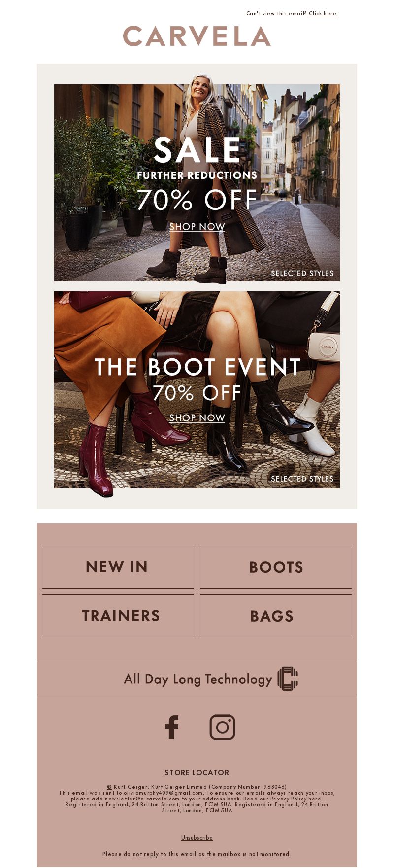The image size is (394, 868).
Task: Click the All Day Long Technology C logo
Action: (x=288, y=679)
